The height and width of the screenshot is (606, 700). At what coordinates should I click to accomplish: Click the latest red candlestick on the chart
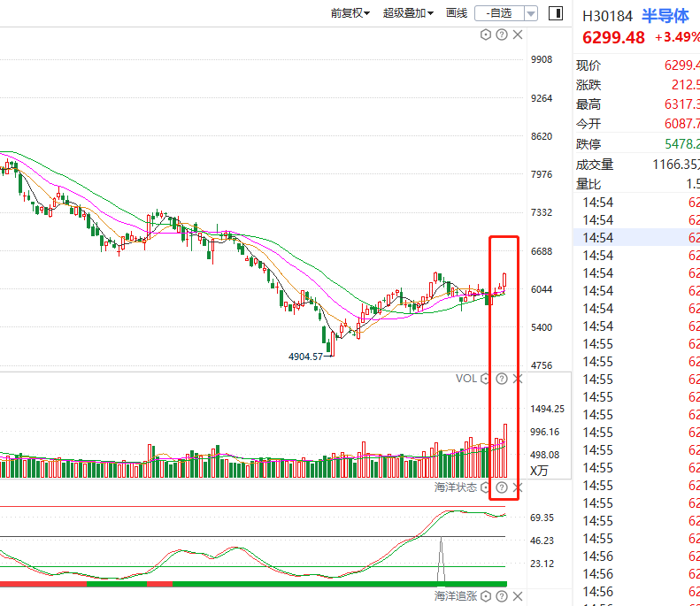tap(505, 280)
